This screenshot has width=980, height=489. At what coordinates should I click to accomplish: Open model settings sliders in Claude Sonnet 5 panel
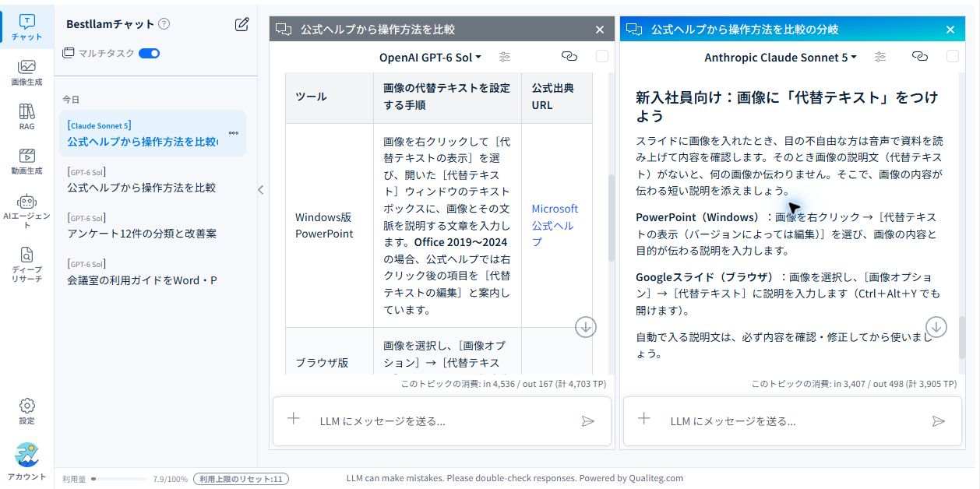coord(880,57)
